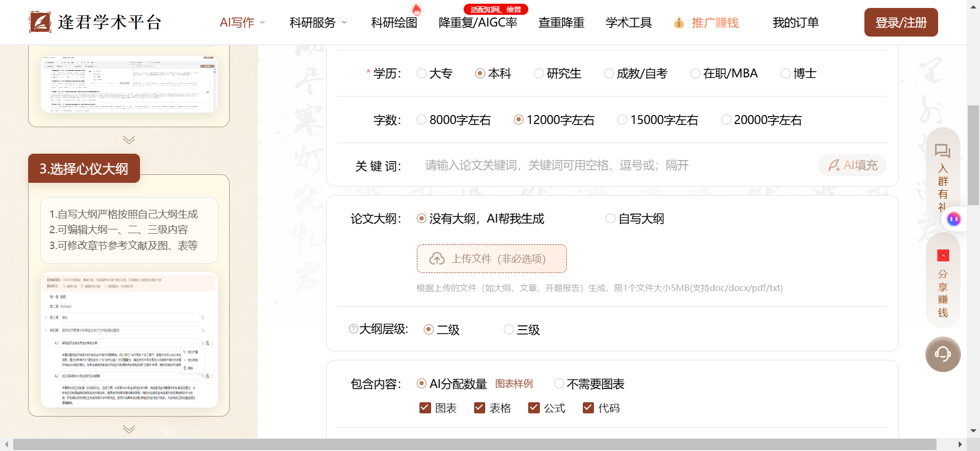Image resolution: width=980 pixels, height=451 pixels.
Task: Click the scroll down arrow
Action: pyautogui.click(x=973, y=431)
